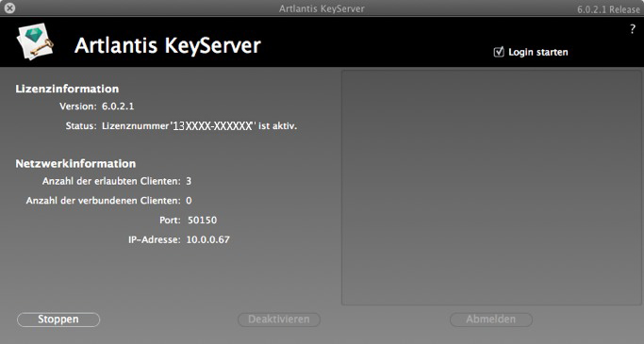The width and height of the screenshot is (644, 344).
Task: Click the Port value 50150
Action: tap(202, 220)
